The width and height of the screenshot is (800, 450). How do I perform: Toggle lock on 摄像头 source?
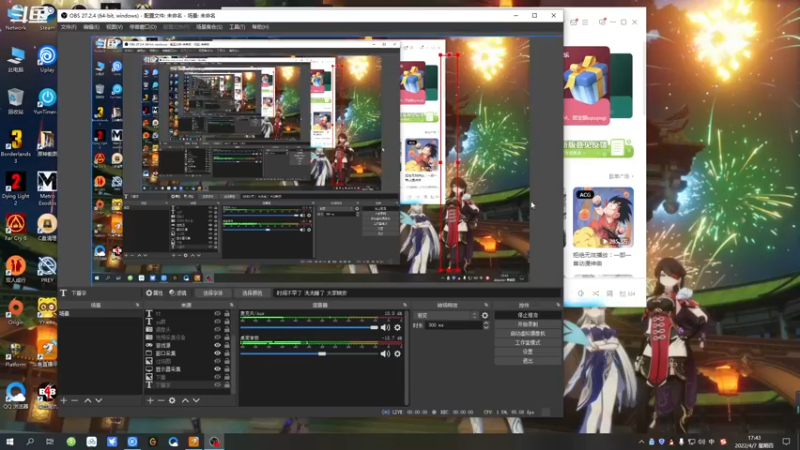pyautogui.click(x=227, y=330)
